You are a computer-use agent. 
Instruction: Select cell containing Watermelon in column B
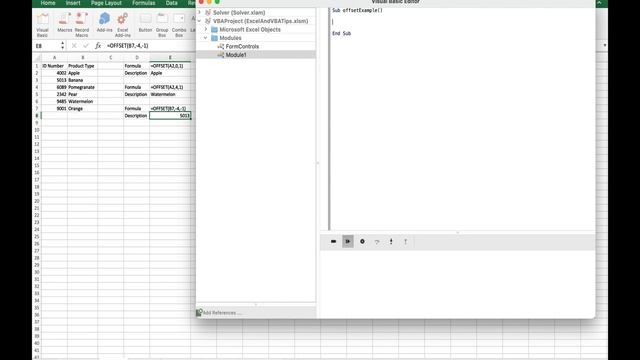[82, 102]
